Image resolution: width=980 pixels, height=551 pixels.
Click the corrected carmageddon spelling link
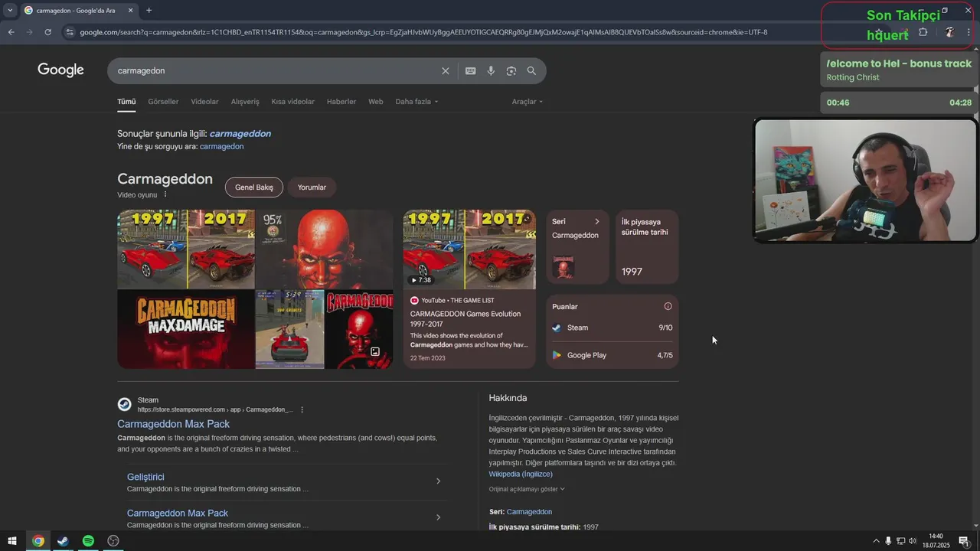[x=240, y=133]
